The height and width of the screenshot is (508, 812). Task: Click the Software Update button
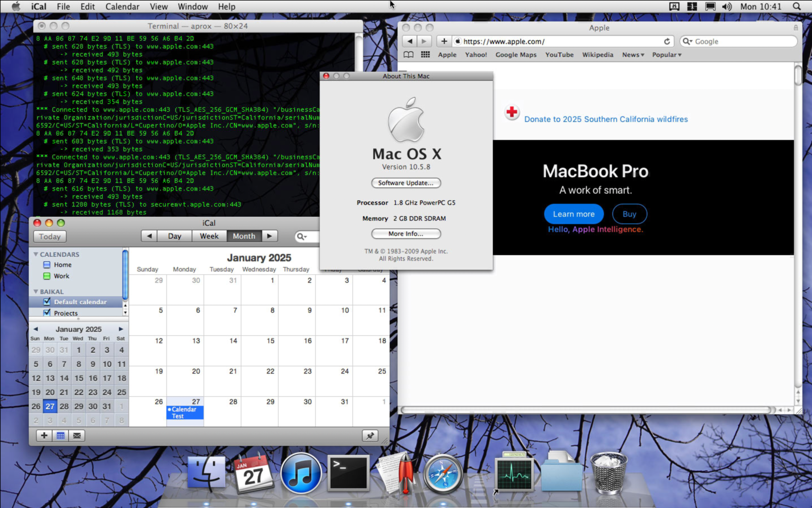coord(406,183)
